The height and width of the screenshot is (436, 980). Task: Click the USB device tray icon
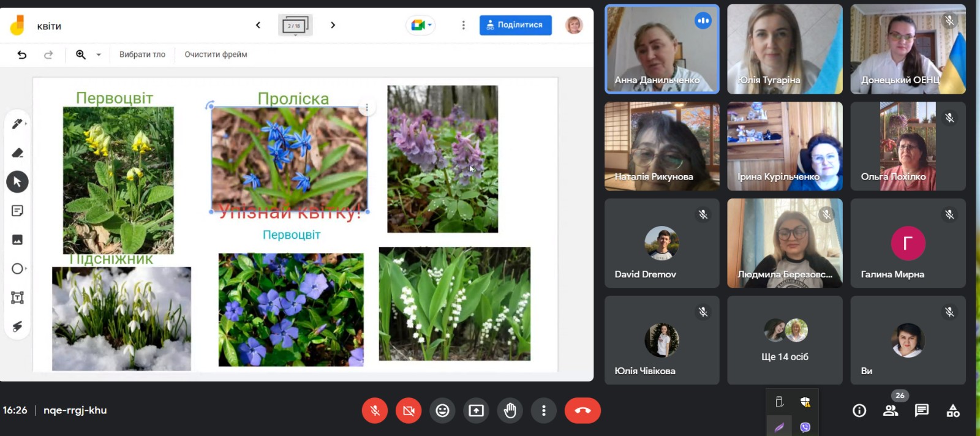(x=779, y=402)
